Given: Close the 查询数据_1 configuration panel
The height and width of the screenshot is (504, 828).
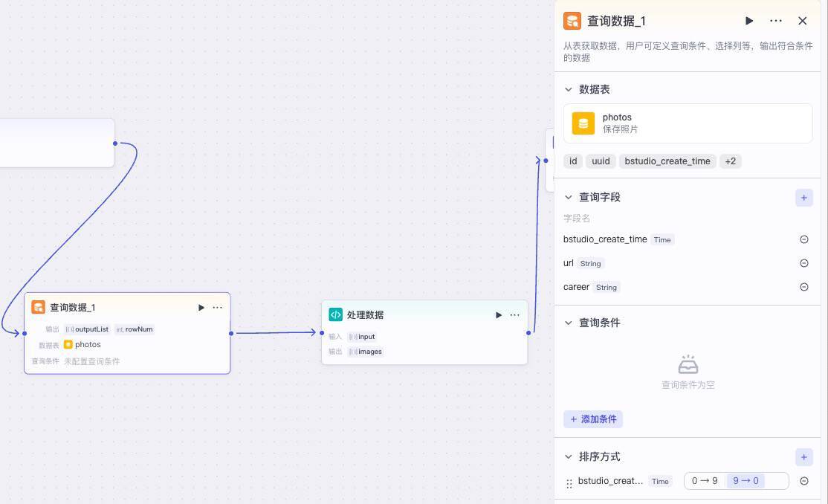Looking at the screenshot, I should click(x=803, y=21).
